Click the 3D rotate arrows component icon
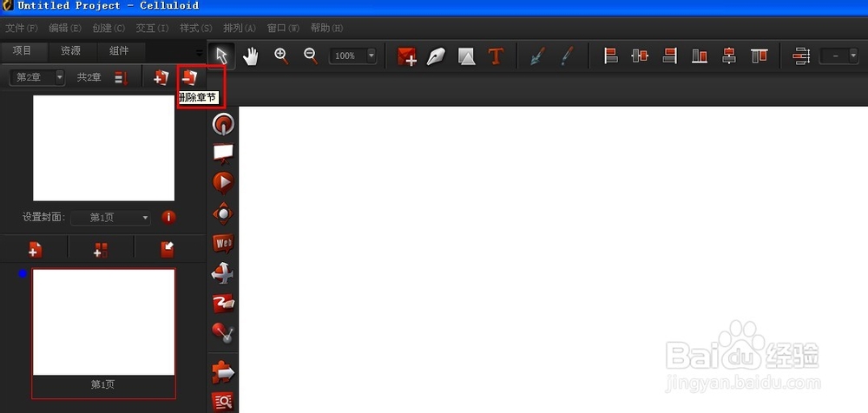This screenshot has height=413, width=868. pyautogui.click(x=223, y=273)
